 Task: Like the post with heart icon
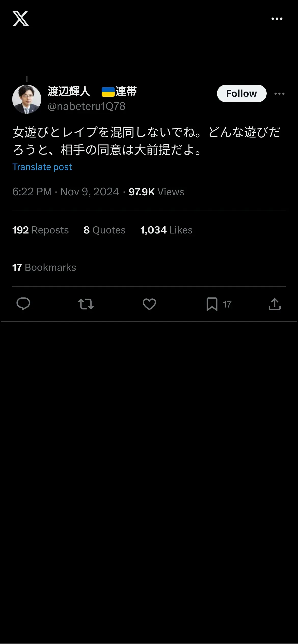click(x=149, y=304)
